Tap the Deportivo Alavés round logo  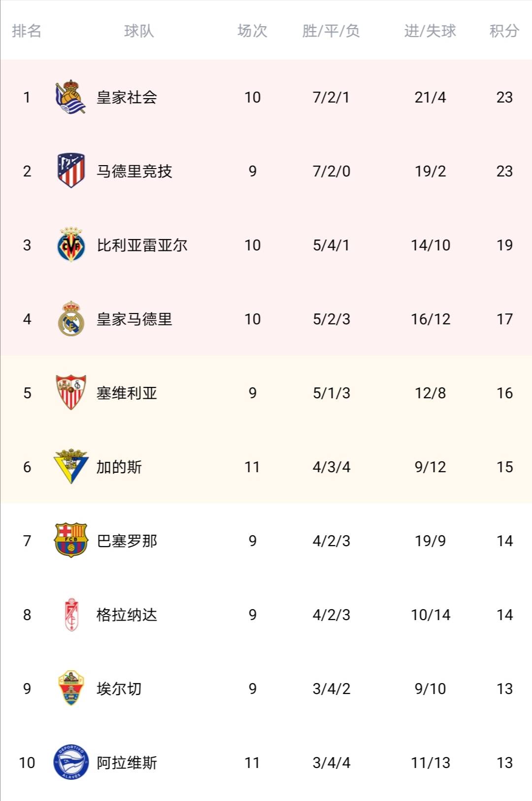click(x=71, y=762)
